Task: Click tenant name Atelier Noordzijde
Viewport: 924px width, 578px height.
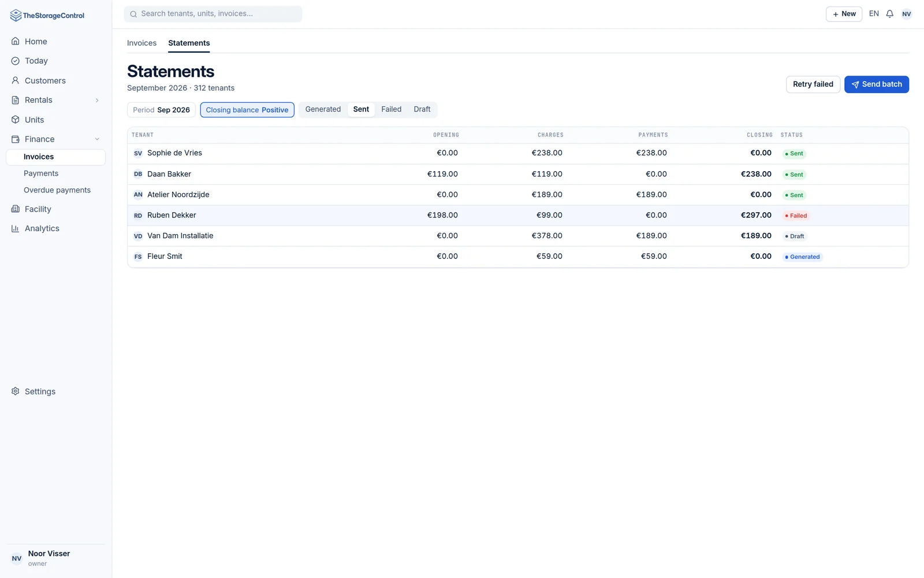Action: pos(178,195)
